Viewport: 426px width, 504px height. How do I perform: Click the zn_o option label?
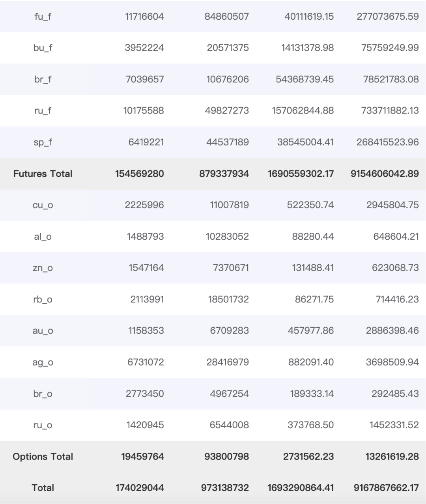[x=43, y=268]
